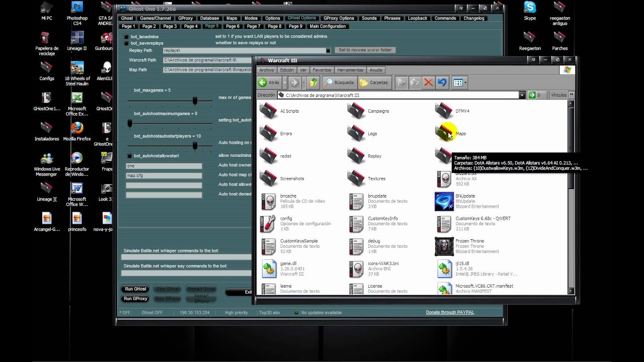Adjust the bot_maxgames slider handle
Image resolution: width=644 pixels, height=362 pixels.
coord(195,101)
